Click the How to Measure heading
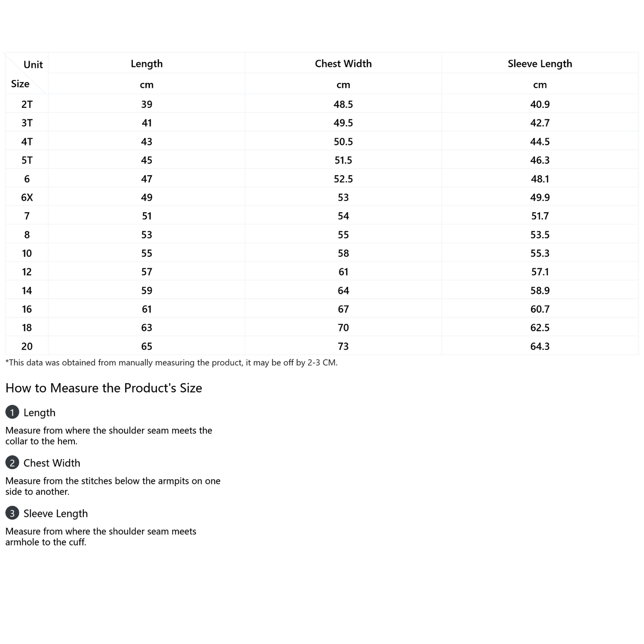 point(104,388)
